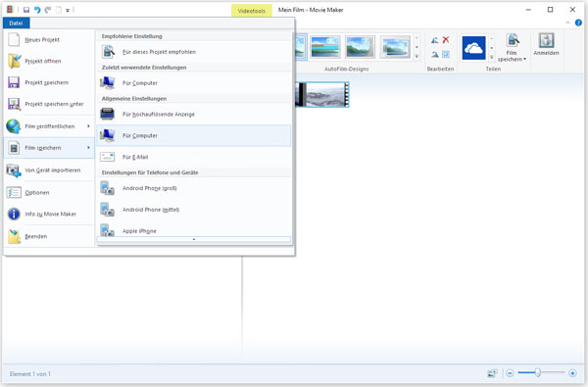Screen dimensions: 588x387
Task: Expand the Teilen gallery more arrow
Action: (x=492, y=58)
